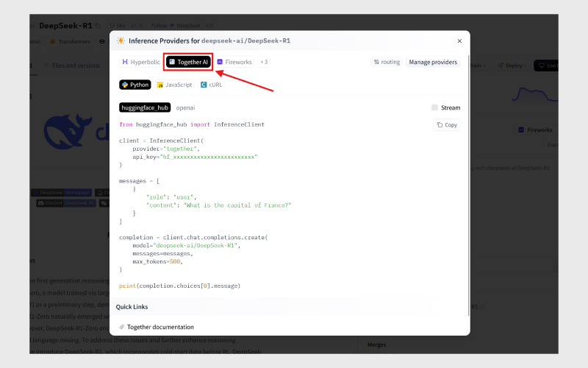Click the link icon beside Together documentation
Image resolution: width=588 pixels, height=368 pixels.
[x=122, y=327]
